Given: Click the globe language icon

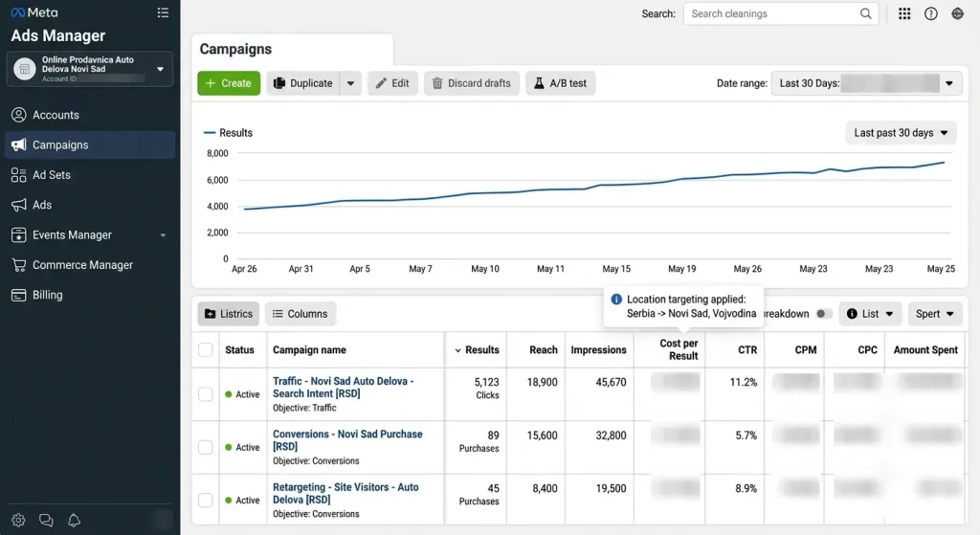Looking at the screenshot, I should coord(957,13).
